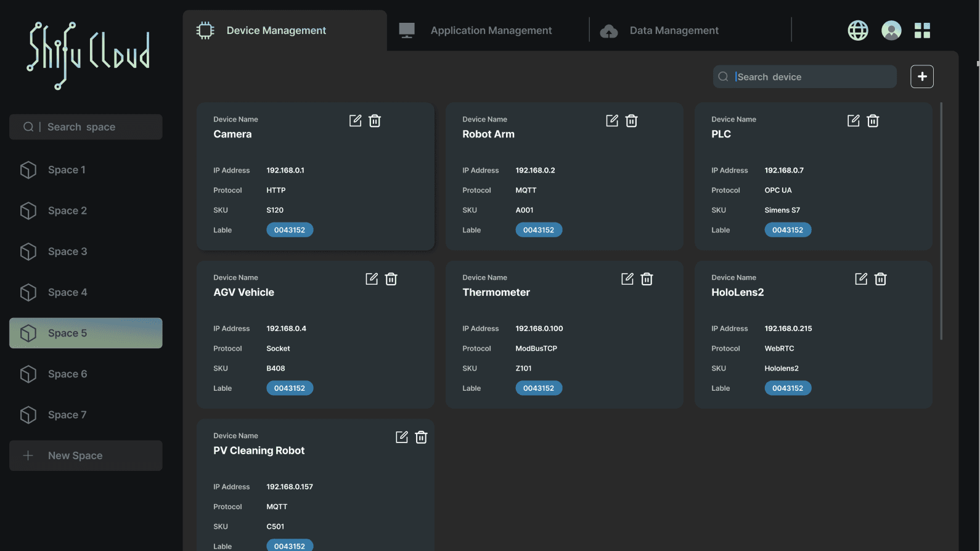
Task: Remove the HoloLens2 device with trash icon
Action: [x=880, y=279]
